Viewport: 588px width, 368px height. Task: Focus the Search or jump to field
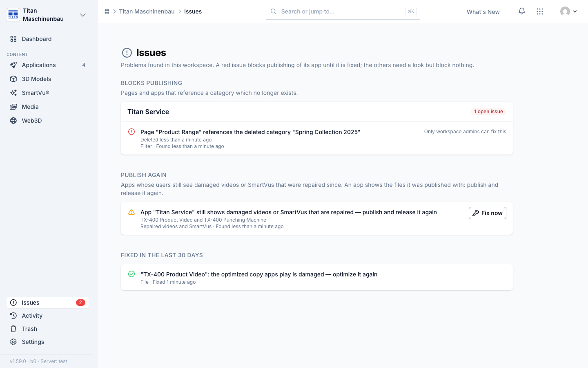(343, 11)
